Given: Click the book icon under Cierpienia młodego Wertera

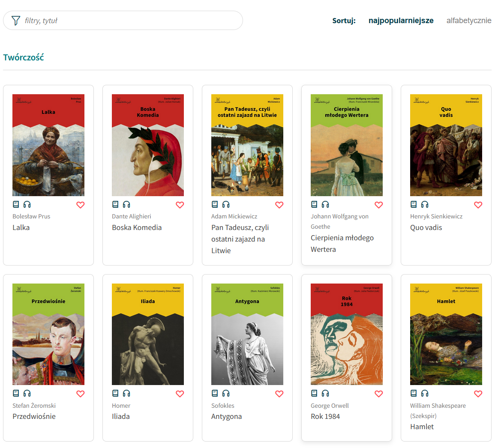Looking at the screenshot, I should 314,204.
